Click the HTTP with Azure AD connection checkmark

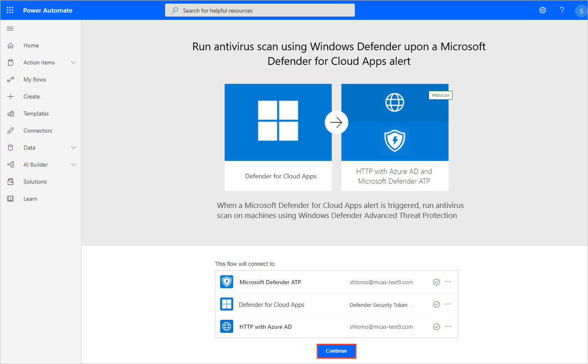click(437, 326)
